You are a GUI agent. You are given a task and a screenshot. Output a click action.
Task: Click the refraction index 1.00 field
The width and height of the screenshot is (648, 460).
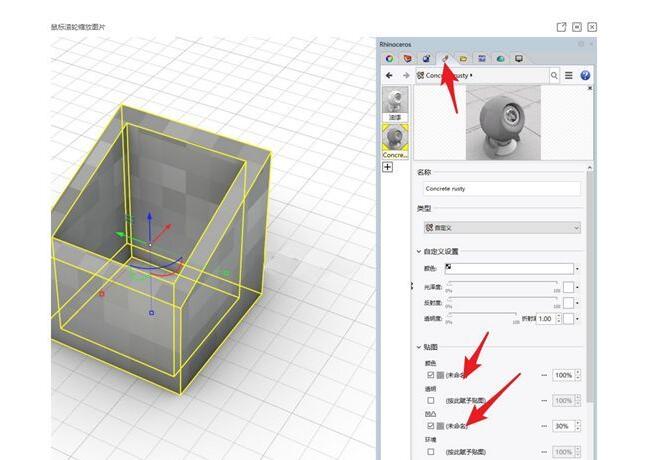545,319
